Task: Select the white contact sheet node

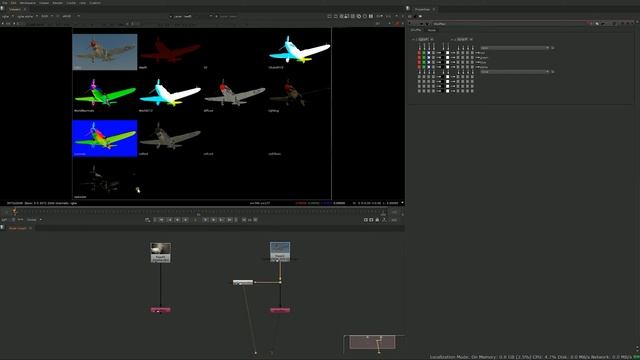Action: [243, 282]
